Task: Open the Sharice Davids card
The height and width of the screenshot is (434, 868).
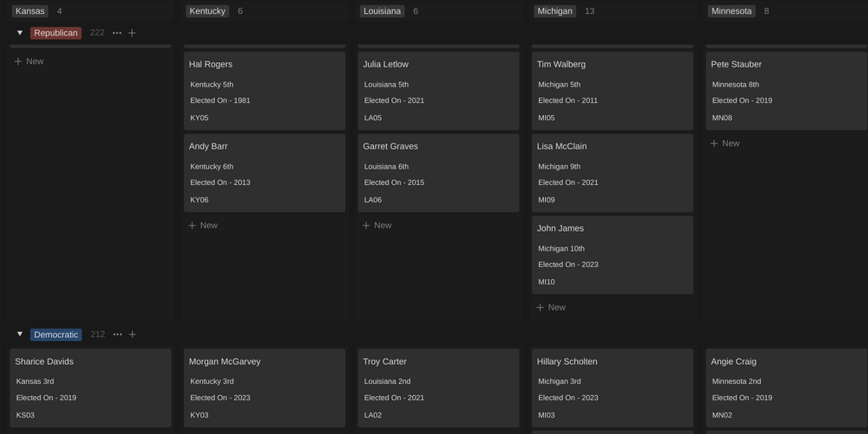Action: coord(91,388)
